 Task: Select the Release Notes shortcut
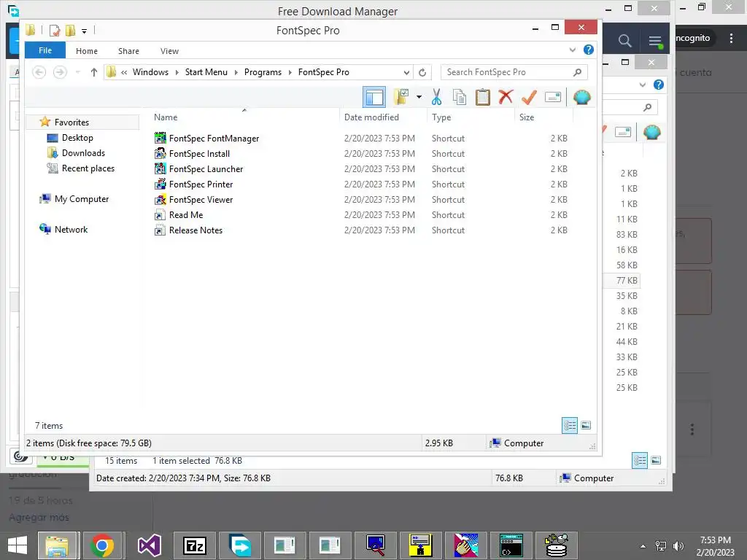[x=196, y=230]
